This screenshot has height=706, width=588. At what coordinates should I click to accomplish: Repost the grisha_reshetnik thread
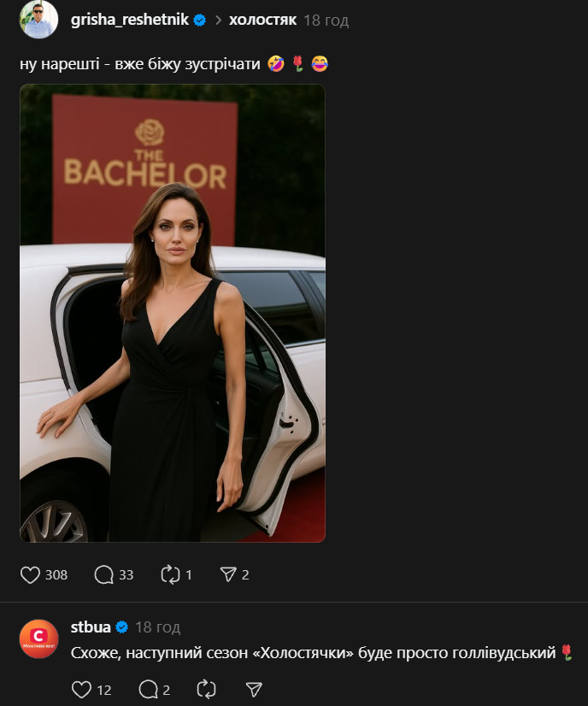click(171, 574)
